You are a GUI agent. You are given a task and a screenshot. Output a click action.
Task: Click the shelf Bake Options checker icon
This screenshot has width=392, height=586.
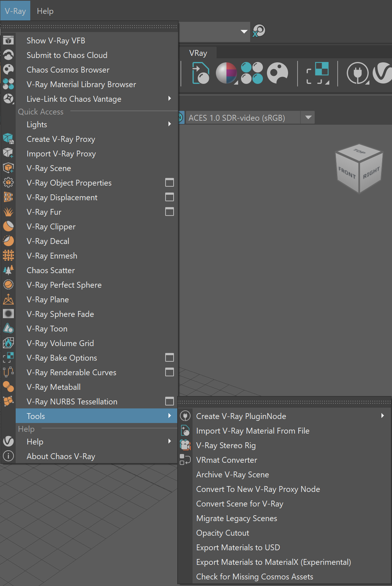(318, 73)
